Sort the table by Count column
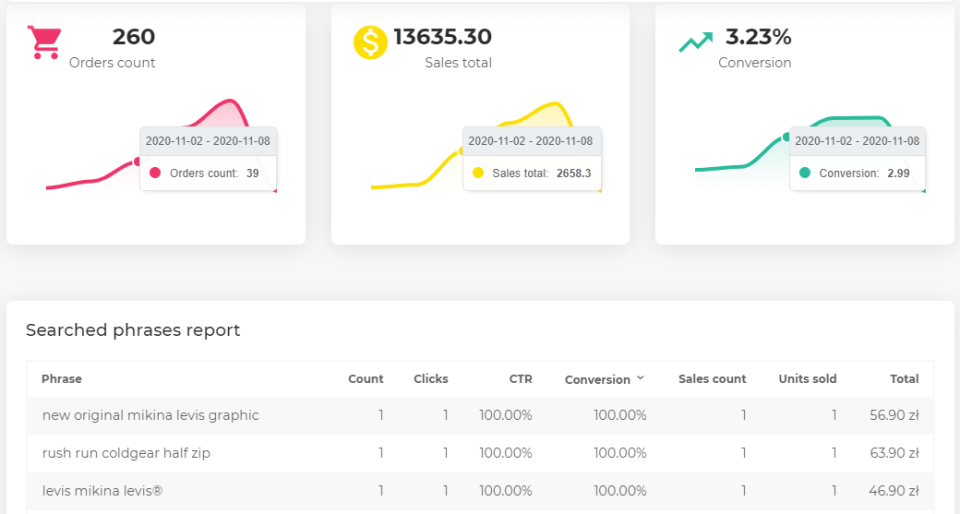The image size is (960, 514). pyautogui.click(x=365, y=379)
